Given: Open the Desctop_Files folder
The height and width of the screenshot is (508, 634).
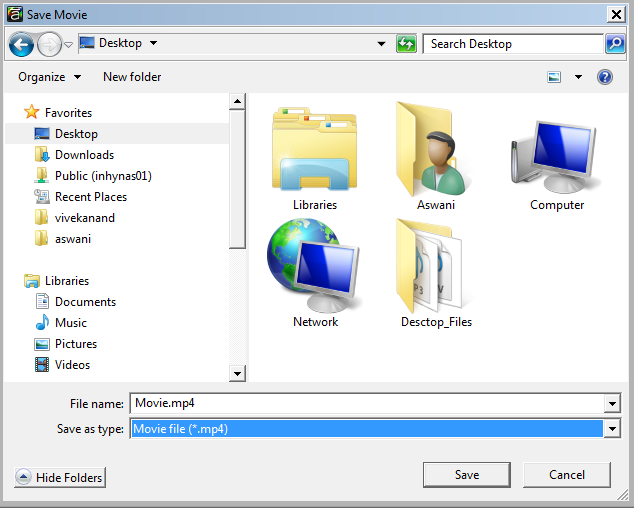Looking at the screenshot, I should click(435, 265).
